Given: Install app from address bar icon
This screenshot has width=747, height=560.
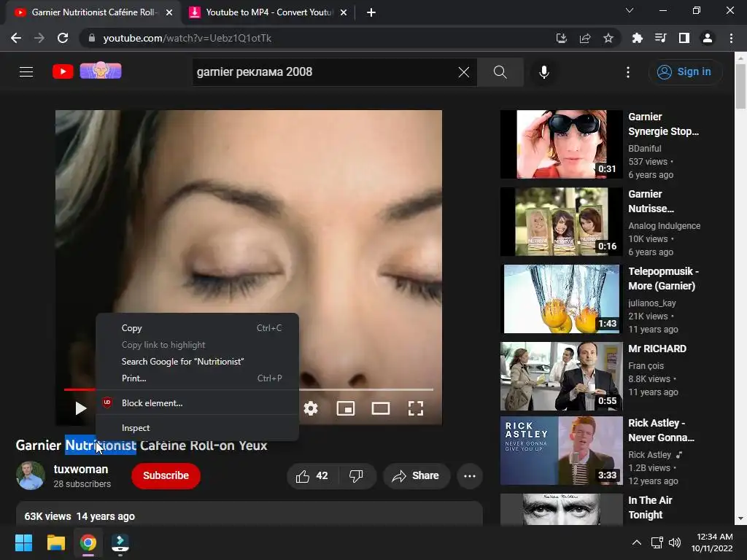Looking at the screenshot, I should (x=561, y=38).
